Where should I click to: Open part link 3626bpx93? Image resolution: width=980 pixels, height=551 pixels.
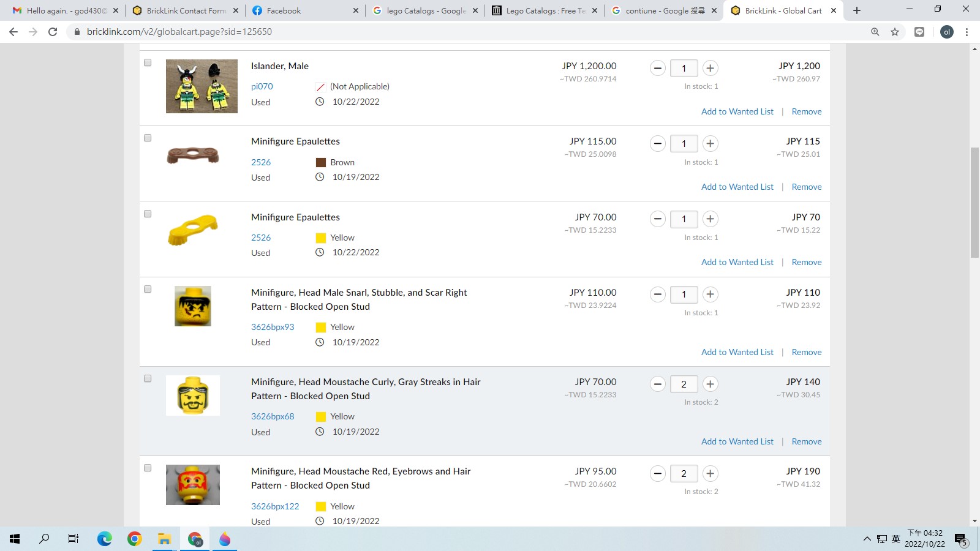point(273,327)
